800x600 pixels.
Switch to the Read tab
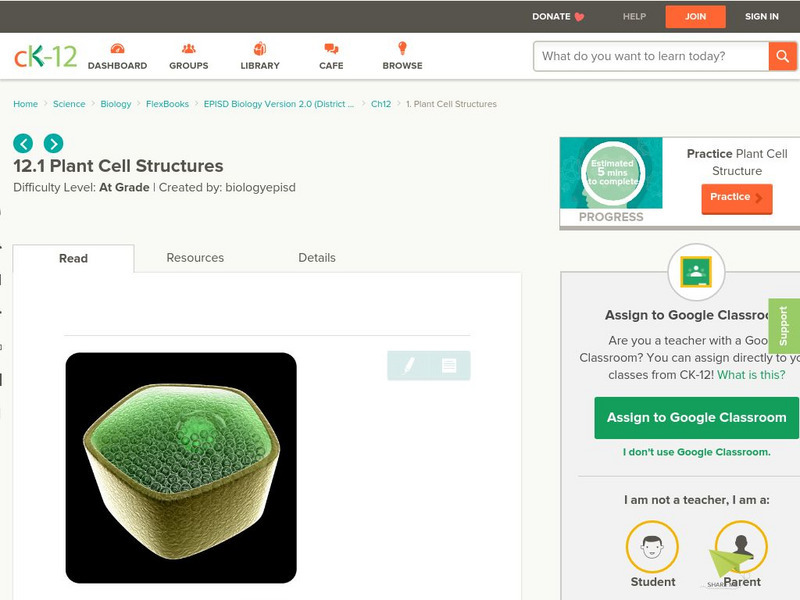coord(73,258)
